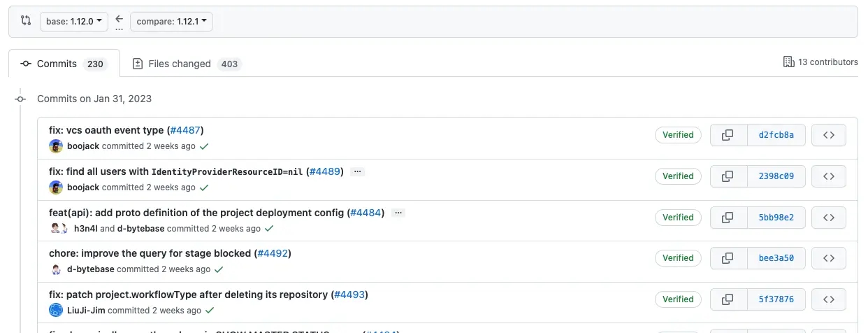This screenshot has height=333, width=868.
Task: Open d-bytebase author name on proto commit
Action: pyautogui.click(x=140, y=228)
